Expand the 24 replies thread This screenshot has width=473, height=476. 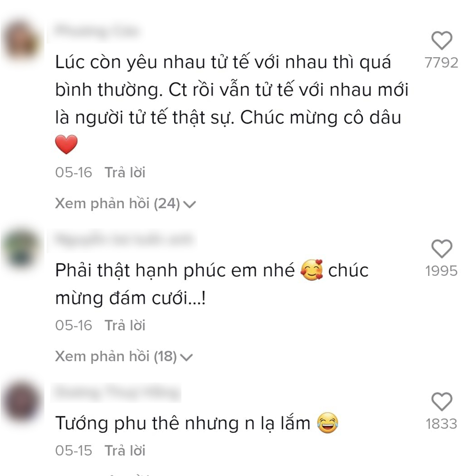pyautogui.click(x=125, y=204)
